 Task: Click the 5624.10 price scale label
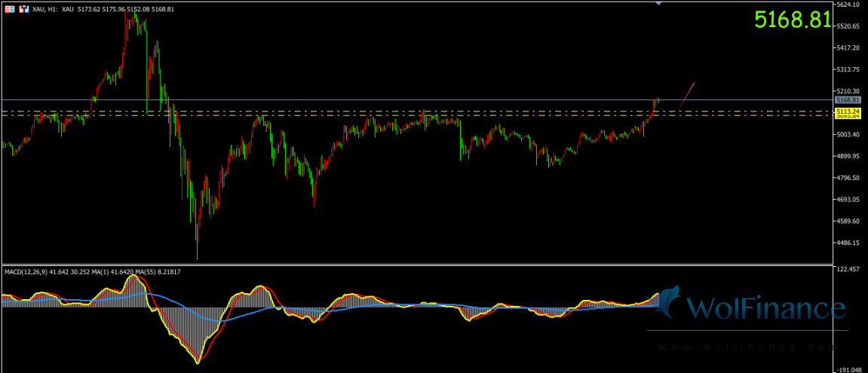point(849,5)
